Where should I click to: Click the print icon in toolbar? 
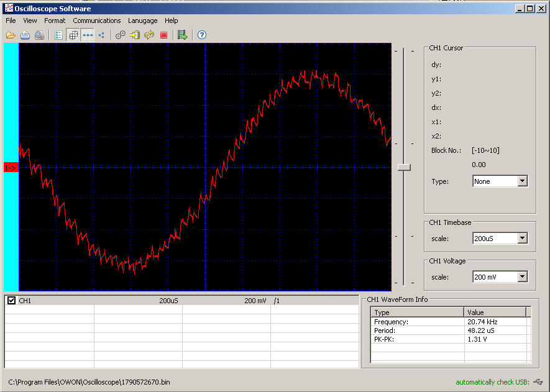25,35
